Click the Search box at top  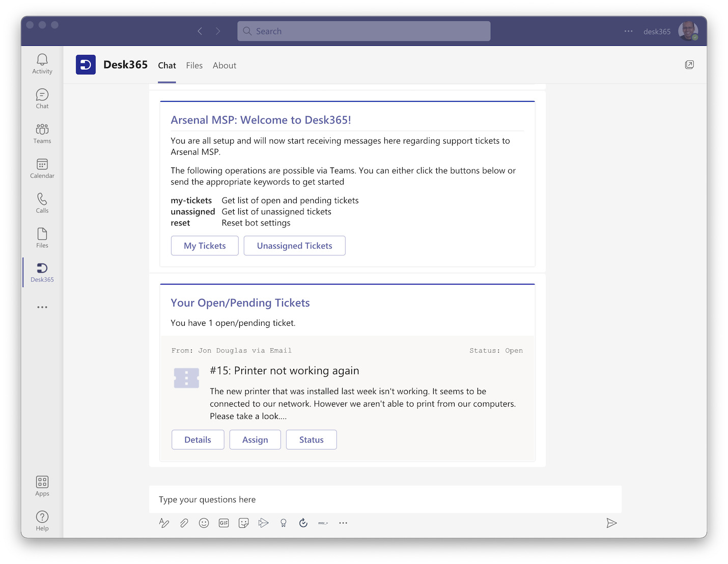coord(364,31)
